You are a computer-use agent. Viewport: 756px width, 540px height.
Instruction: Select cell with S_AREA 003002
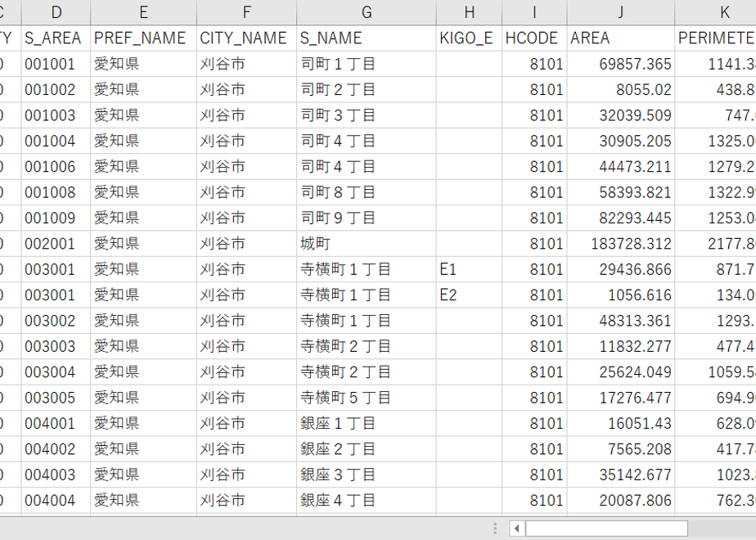[56, 321]
